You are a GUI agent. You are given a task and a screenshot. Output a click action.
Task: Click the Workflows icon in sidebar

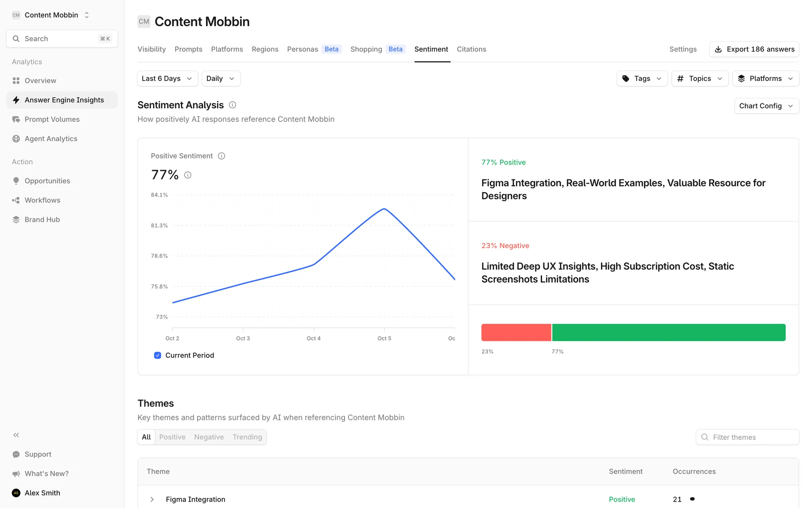pyautogui.click(x=16, y=200)
